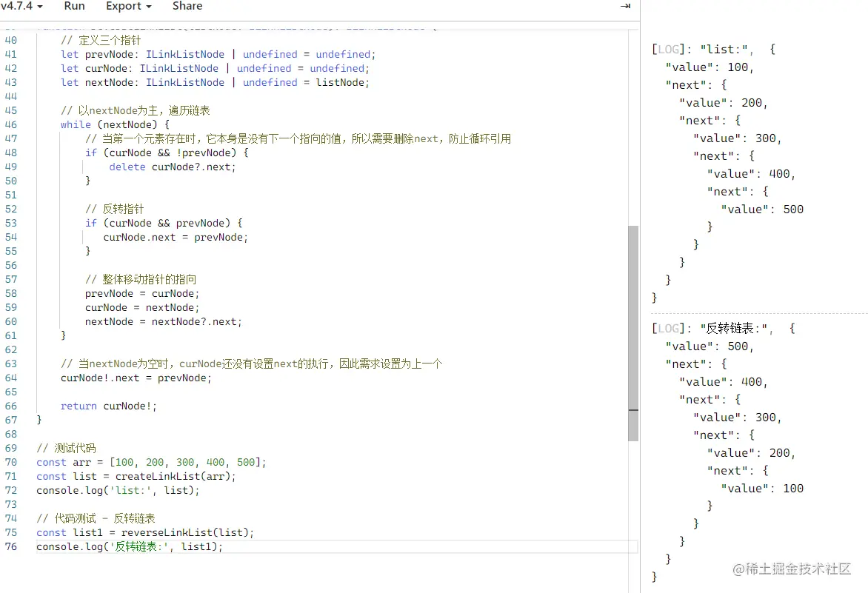Viewport: 868px width, 593px height.
Task: Click line number 46 in the gutter
Action: (11, 124)
